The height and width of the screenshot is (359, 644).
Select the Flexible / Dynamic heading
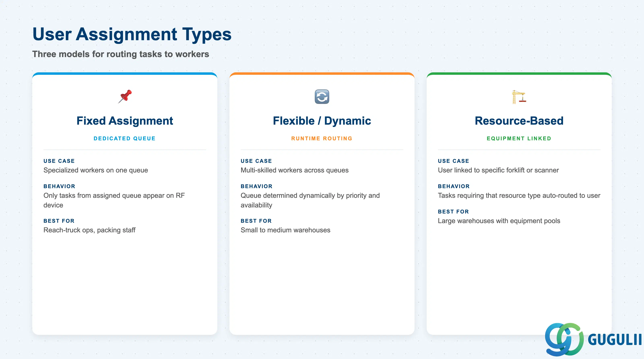pyautogui.click(x=322, y=121)
